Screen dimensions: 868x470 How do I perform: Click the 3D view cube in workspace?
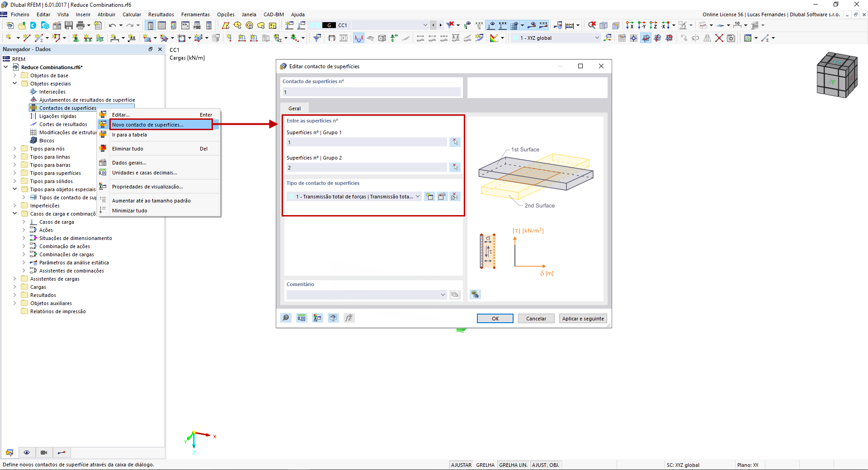837,75
